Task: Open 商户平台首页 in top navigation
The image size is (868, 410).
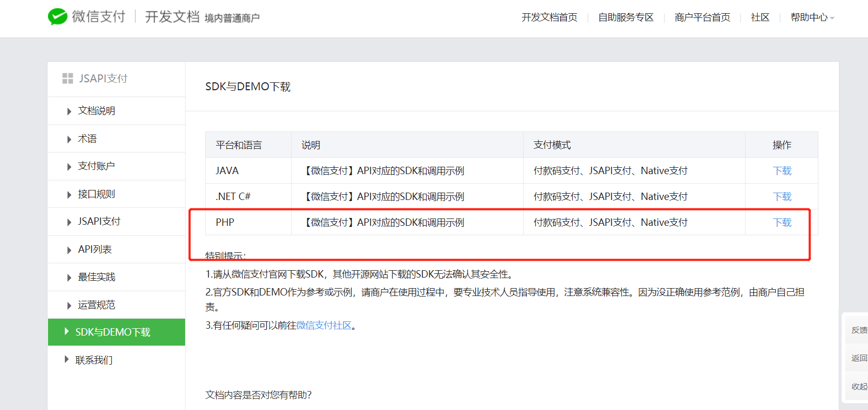Action: [x=702, y=17]
